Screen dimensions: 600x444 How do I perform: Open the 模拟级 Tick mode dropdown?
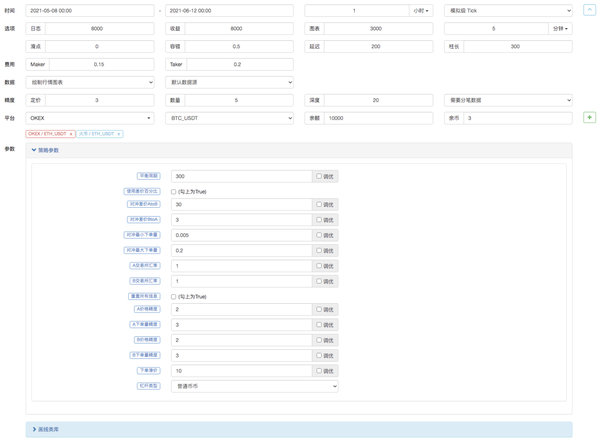pos(508,11)
